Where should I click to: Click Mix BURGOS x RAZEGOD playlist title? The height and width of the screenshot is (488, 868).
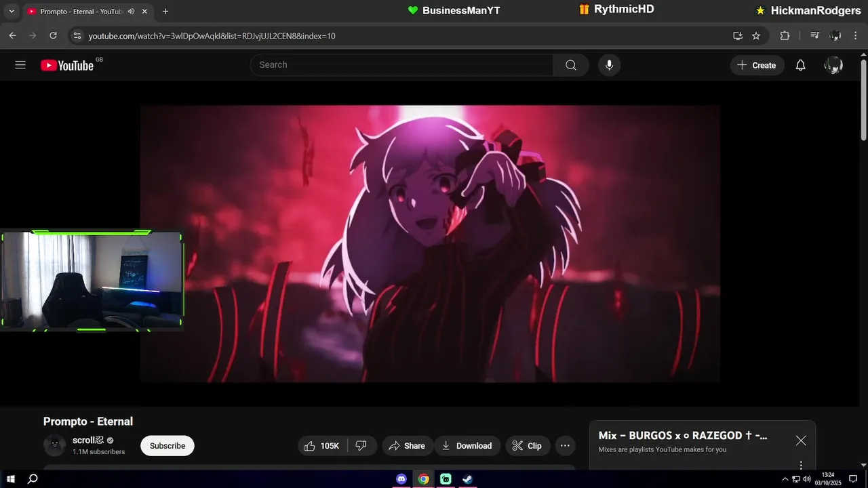click(683, 436)
